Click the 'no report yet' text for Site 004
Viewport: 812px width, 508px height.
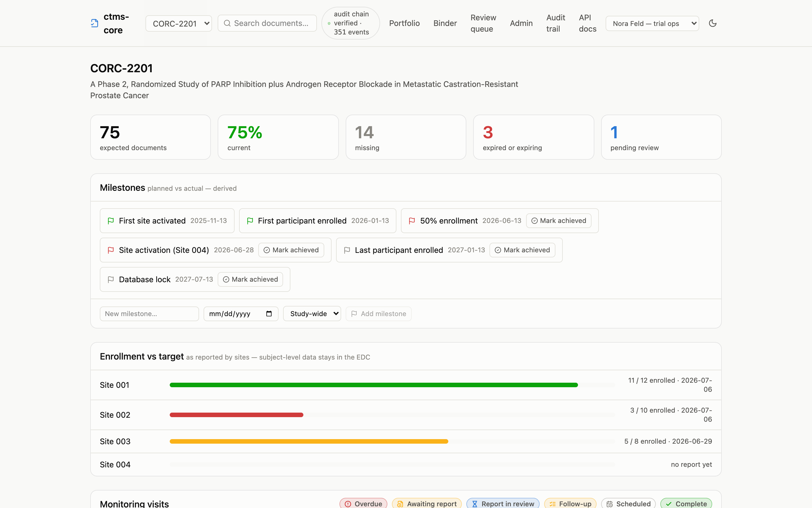pyautogui.click(x=691, y=464)
